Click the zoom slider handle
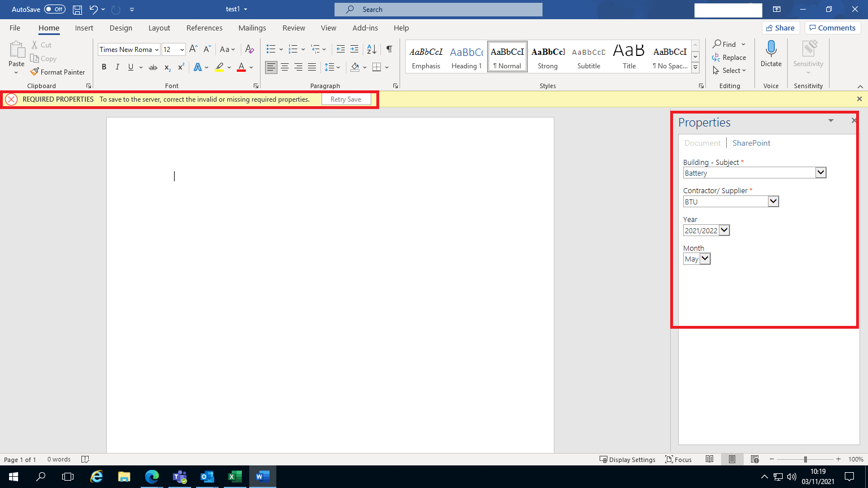 (805, 459)
